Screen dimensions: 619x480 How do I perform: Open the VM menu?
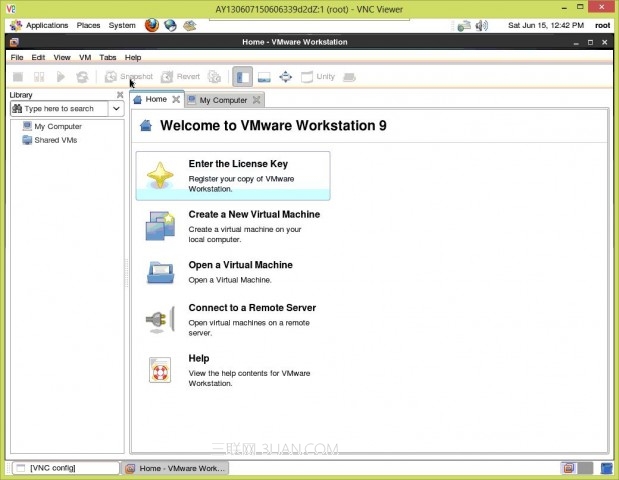[85, 58]
